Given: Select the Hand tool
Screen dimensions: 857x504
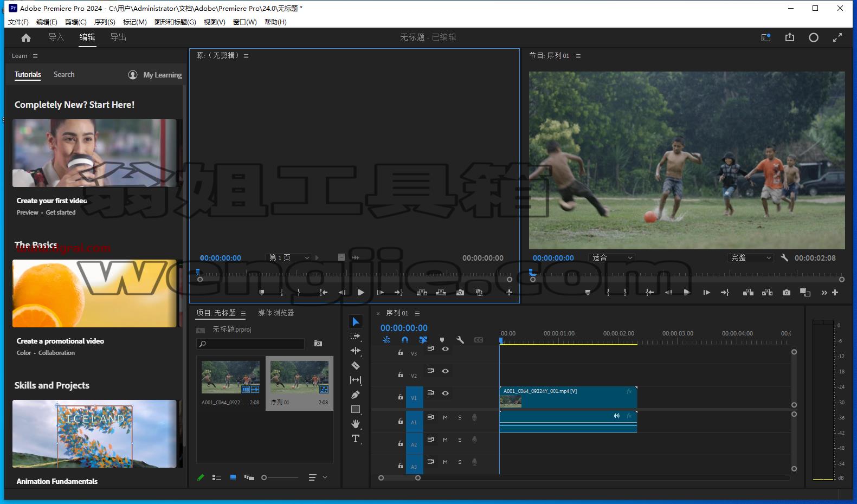Looking at the screenshot, I should pyautogui.click(x=356, y=424).
